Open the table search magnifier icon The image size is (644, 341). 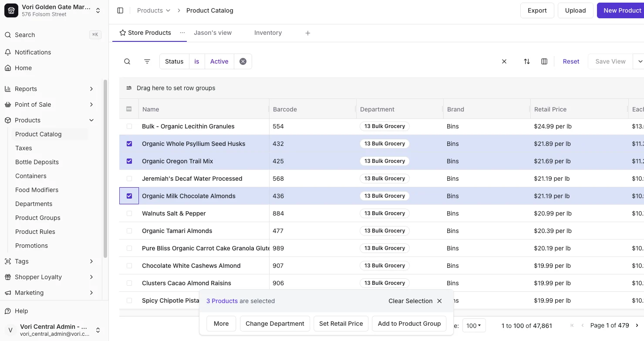click(127, 61)
